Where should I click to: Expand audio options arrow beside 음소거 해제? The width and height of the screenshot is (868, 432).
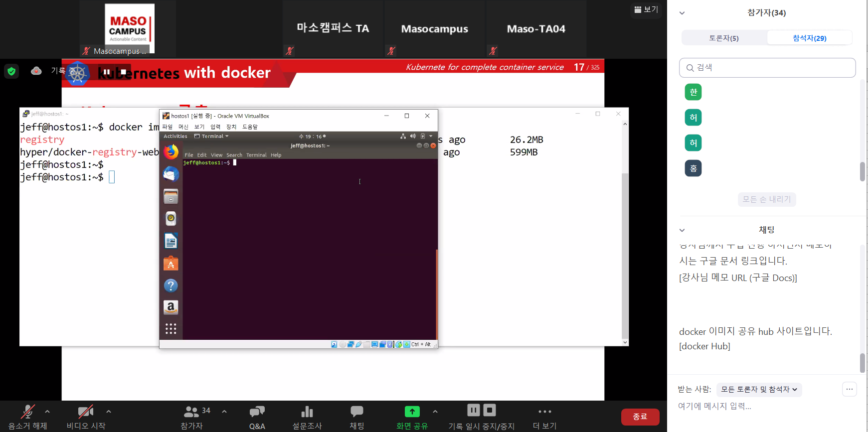(x=47, y=412)
